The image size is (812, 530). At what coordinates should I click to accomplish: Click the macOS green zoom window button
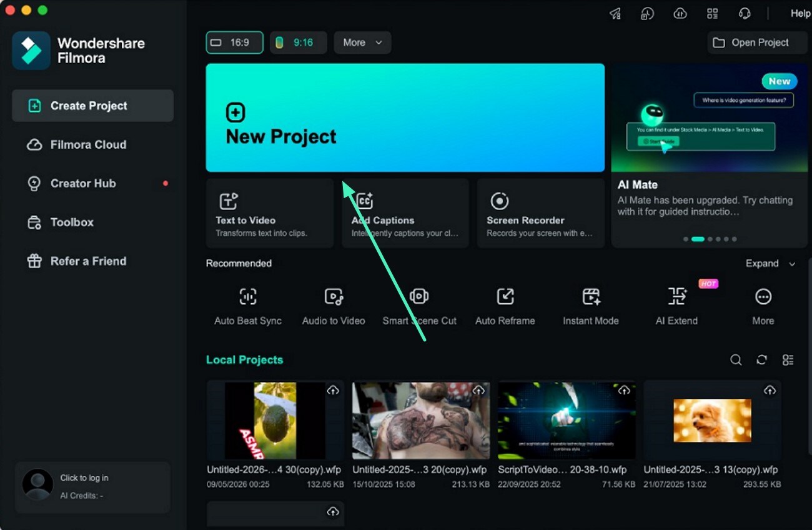tap(42, 11)
